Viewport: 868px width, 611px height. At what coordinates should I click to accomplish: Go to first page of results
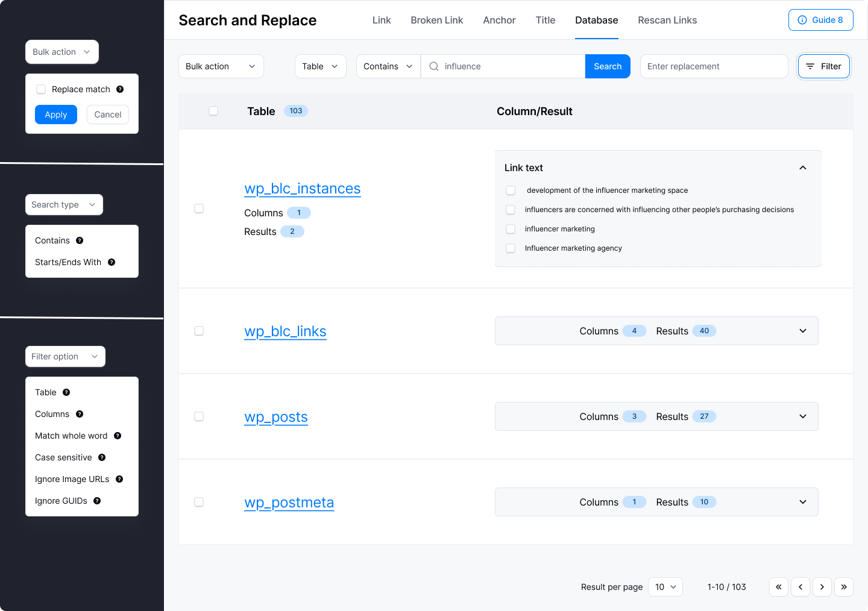[779, 587]
